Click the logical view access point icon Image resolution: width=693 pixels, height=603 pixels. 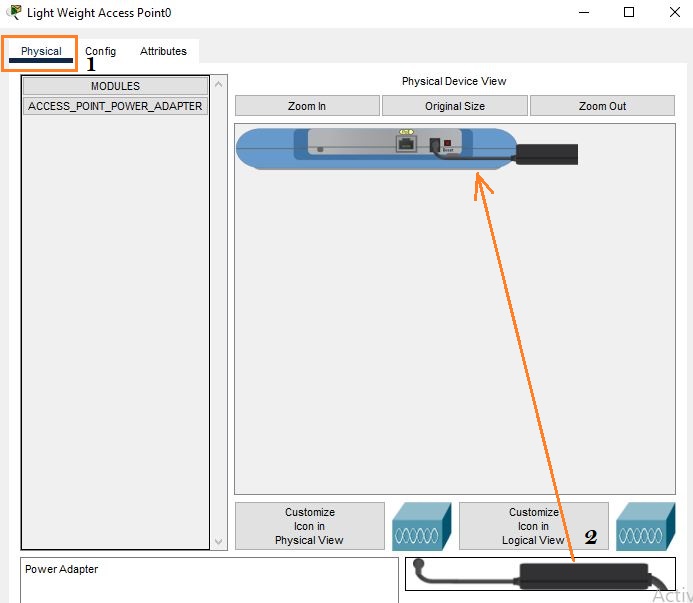click(x=646, y=526)
